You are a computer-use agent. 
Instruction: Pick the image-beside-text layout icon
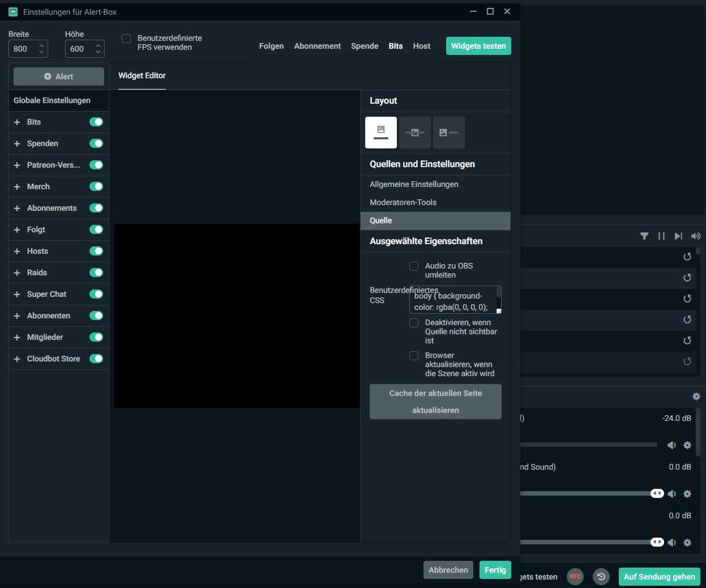[x=448, y=133]
